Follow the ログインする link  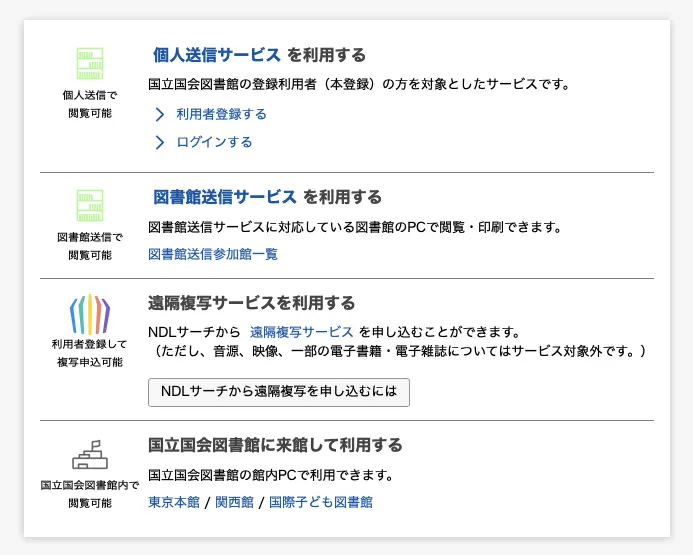214,142
